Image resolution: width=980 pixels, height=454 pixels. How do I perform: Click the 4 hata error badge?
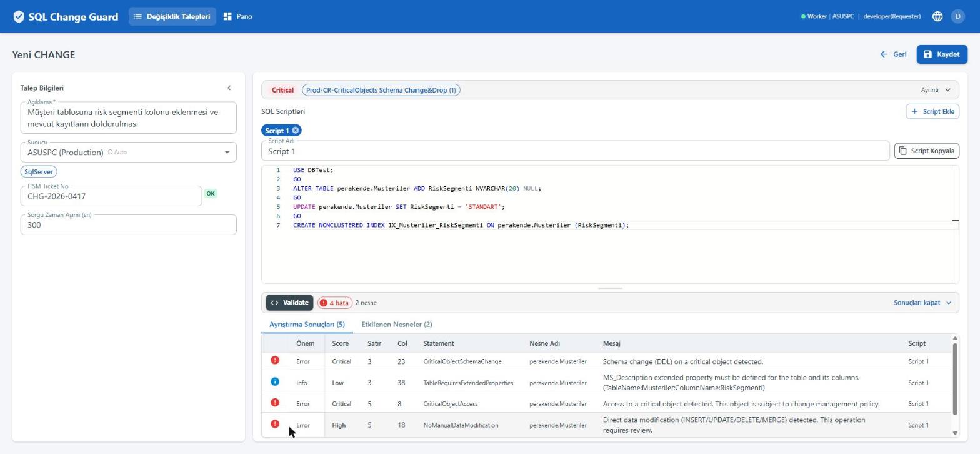tap(334, 303)
